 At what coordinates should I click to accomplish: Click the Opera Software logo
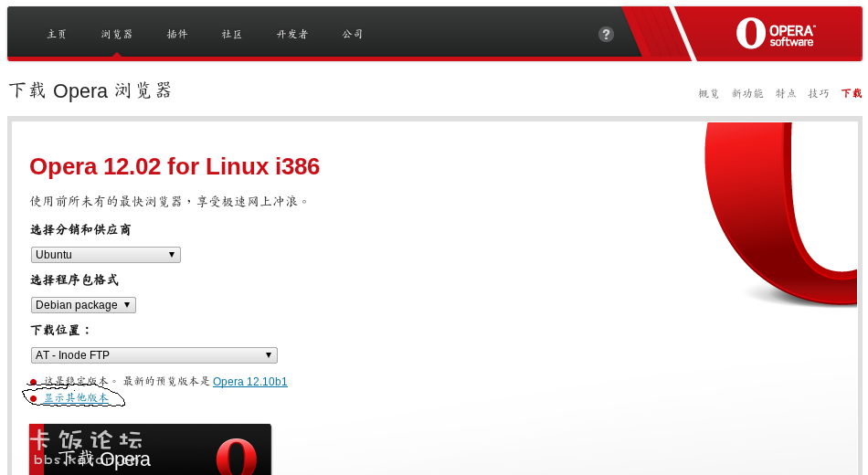click(x=775, y=34)
